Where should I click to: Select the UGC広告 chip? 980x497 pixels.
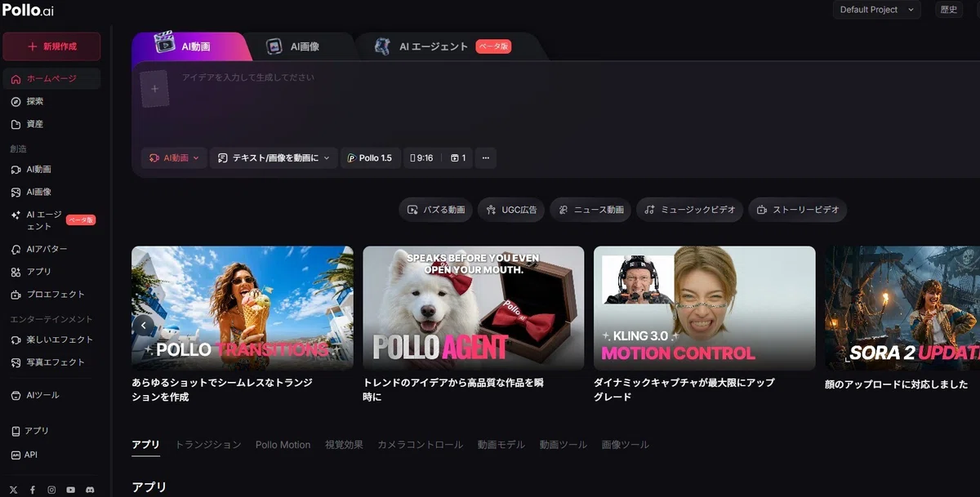pyautogui.click(x=512, y=210)
